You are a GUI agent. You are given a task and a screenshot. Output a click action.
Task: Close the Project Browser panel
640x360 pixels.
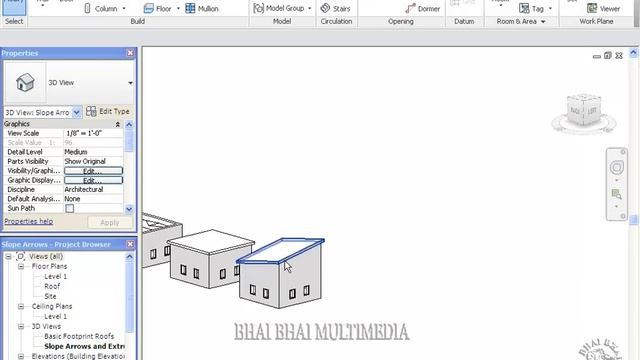click(x=130, y=244)
